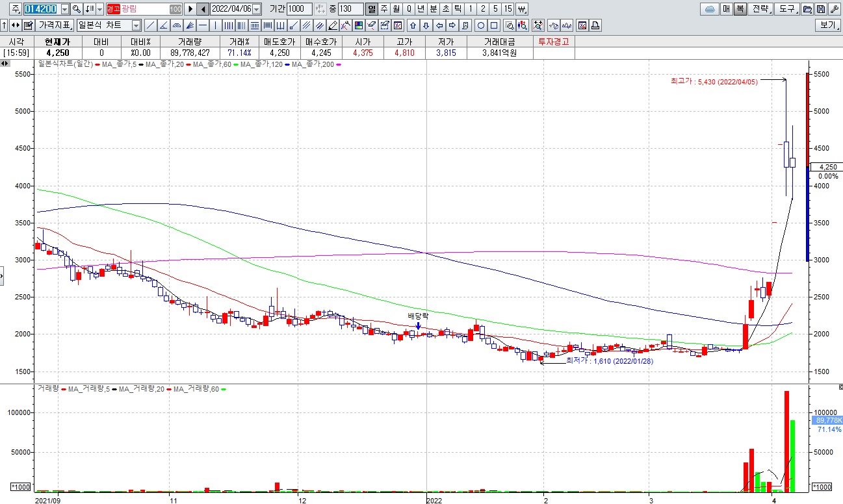Select the angle line drawing tool
843x504 pixels.
point(163,25)
